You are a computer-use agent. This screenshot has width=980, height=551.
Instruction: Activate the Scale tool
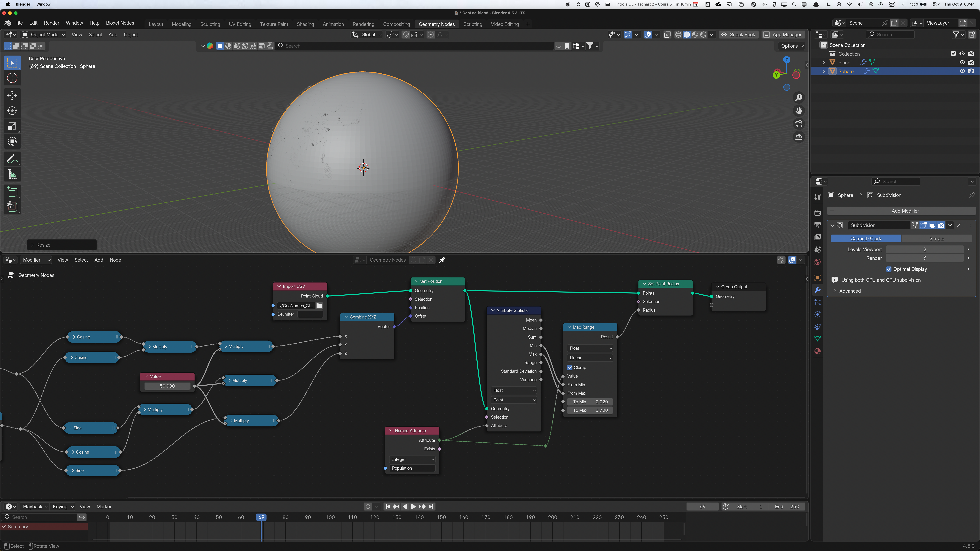coord(12,126)
